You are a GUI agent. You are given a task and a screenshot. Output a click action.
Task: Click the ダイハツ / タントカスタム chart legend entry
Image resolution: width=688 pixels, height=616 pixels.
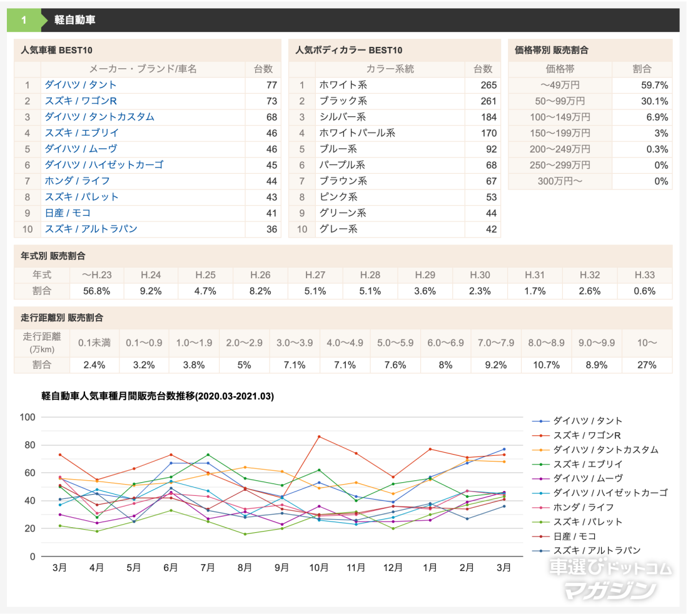595,450
